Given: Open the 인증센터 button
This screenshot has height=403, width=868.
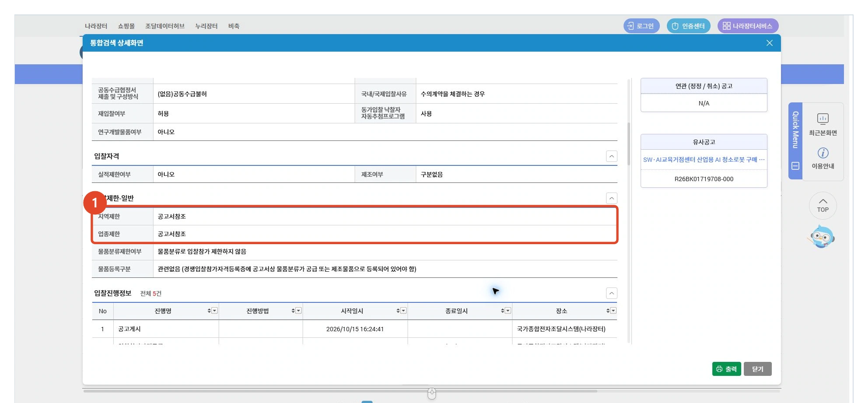Looking at the screenshot, I should tap(688, 26).
